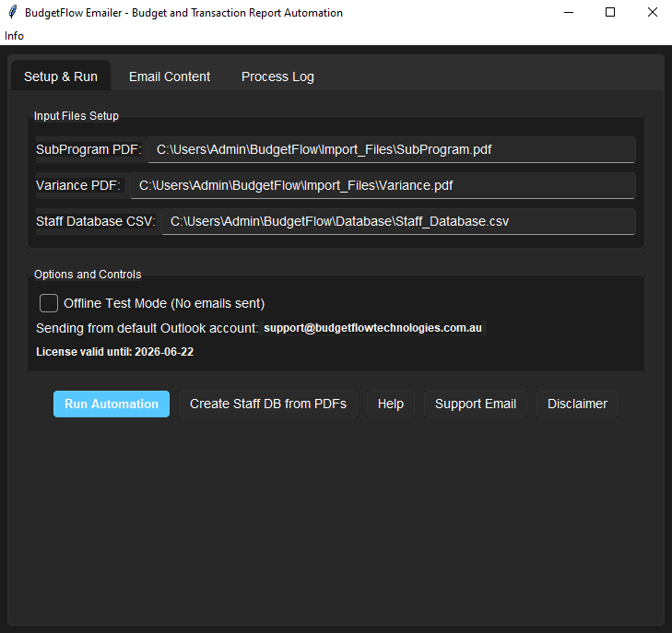
Task: Select the Variance PDF path field
Action: click(382, 185)
